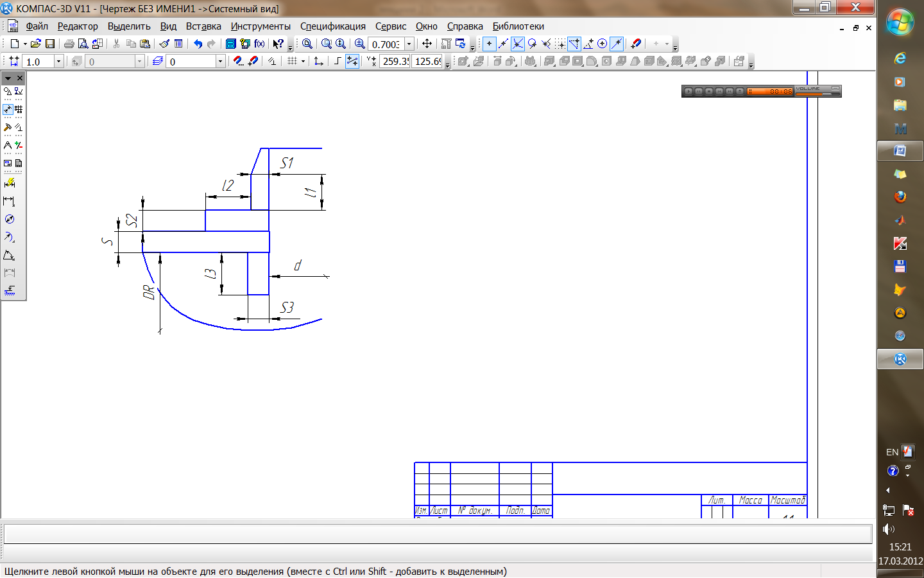Image resolution: width=924 pixels, height=578 pixels.
Task: Open the Спецификация menu
Action: 332,26
